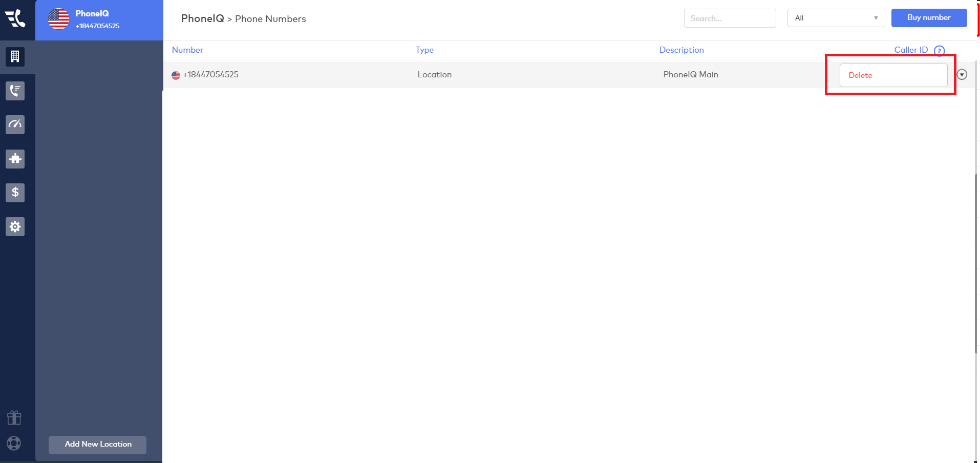Click the PhoneIQ location name in sidebar
Screen dimensions: 980x463
click(92, 14)
